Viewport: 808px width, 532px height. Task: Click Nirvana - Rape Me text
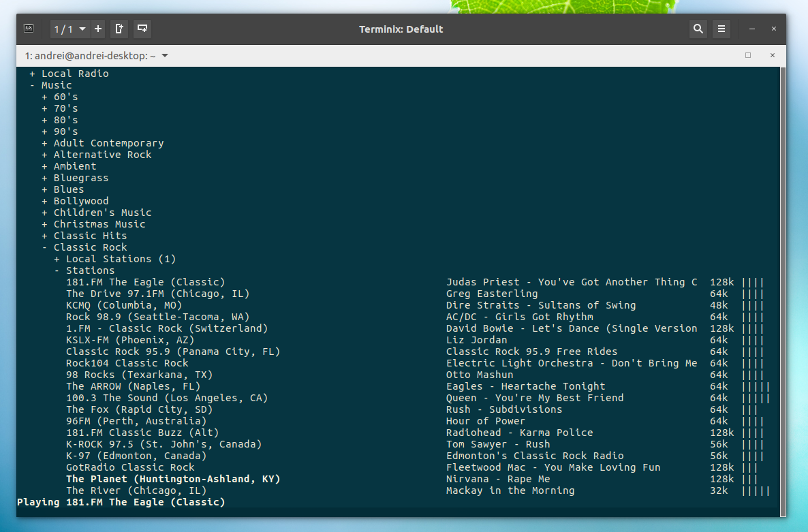click(498, 479)
